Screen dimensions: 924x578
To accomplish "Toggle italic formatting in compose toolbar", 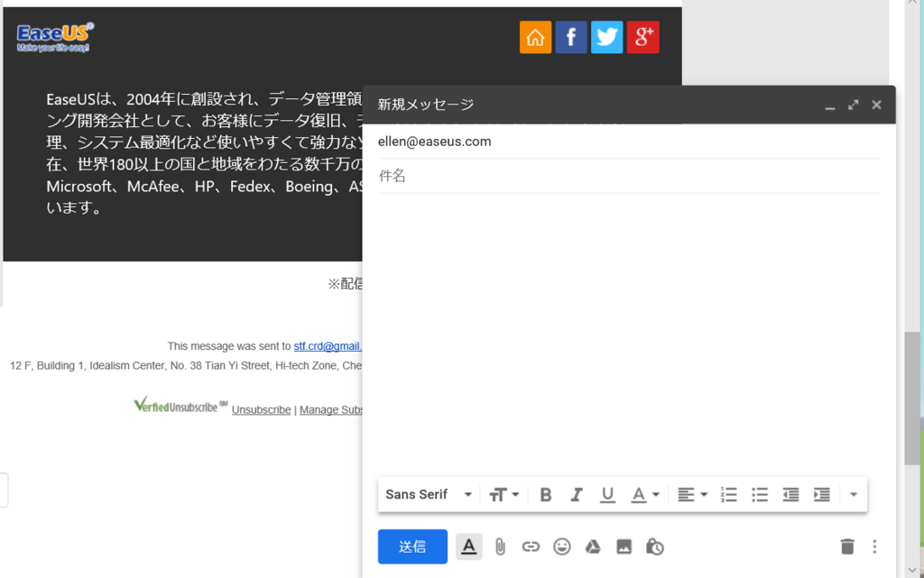I will (x=577, y=494).
